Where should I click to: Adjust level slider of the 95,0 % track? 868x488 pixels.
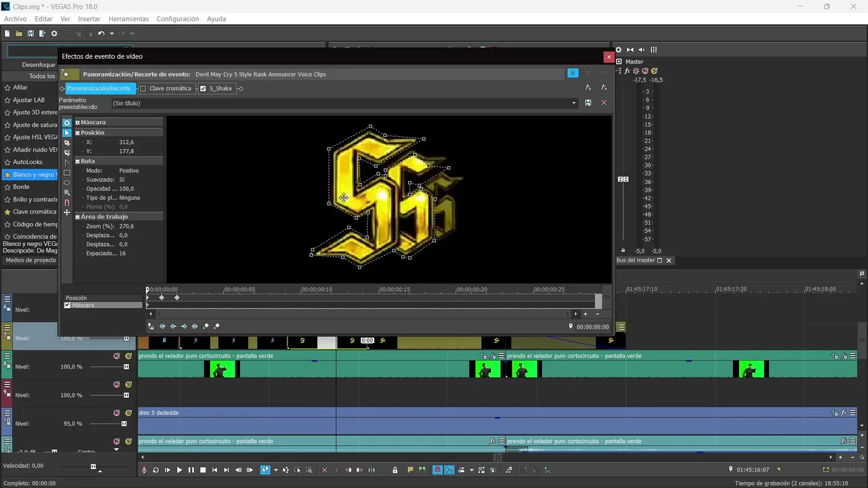click(x=124, y=424)
